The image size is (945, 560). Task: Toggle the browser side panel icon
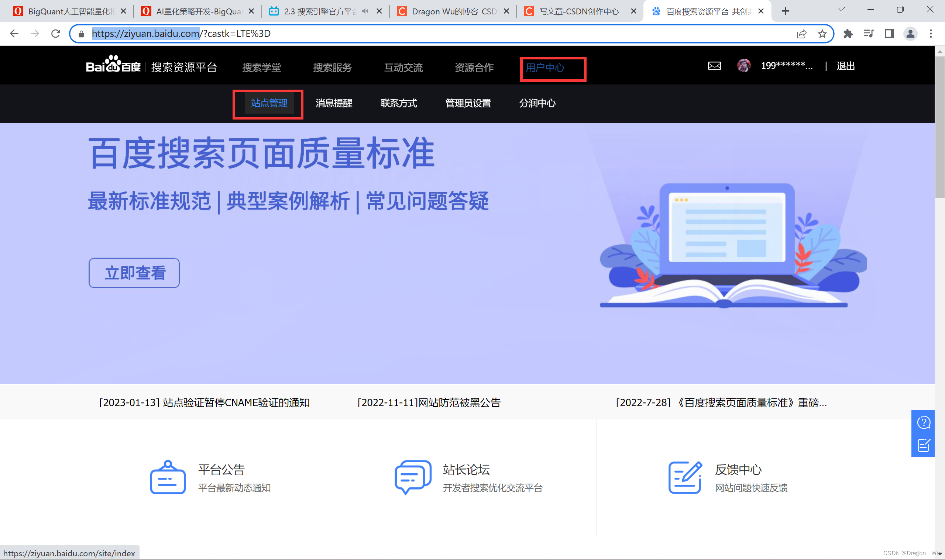point(890,34)
